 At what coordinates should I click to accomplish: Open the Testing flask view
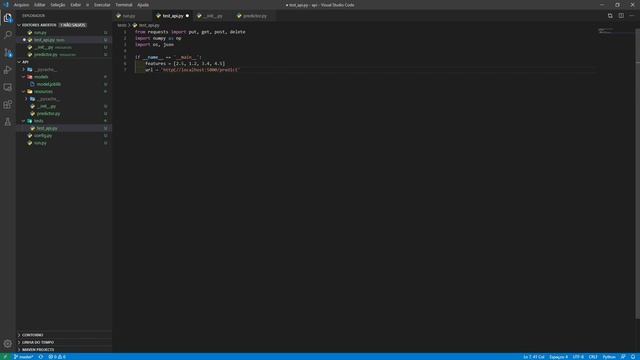coord(8,122)
